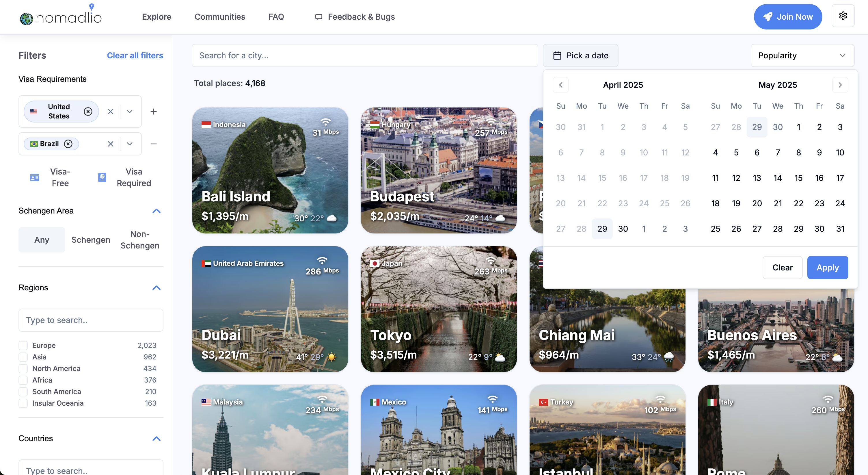Select April 30 in April calendar
This screenshot has height=475, width=868.
[623, 229]
